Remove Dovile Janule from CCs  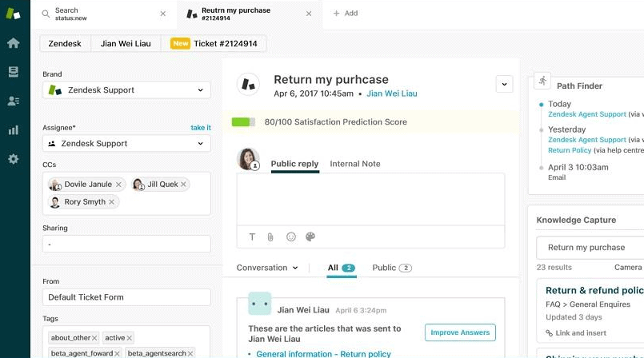coord(118,185)
